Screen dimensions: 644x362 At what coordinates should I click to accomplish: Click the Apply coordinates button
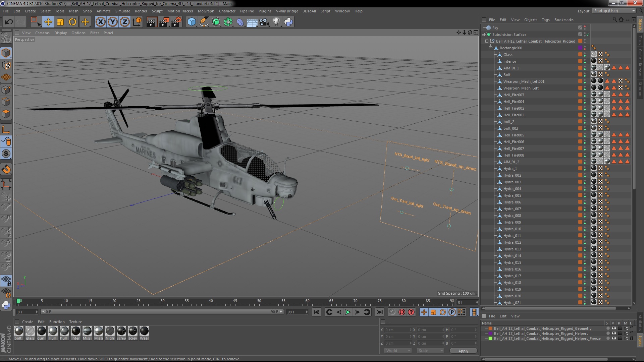[463, 351]
